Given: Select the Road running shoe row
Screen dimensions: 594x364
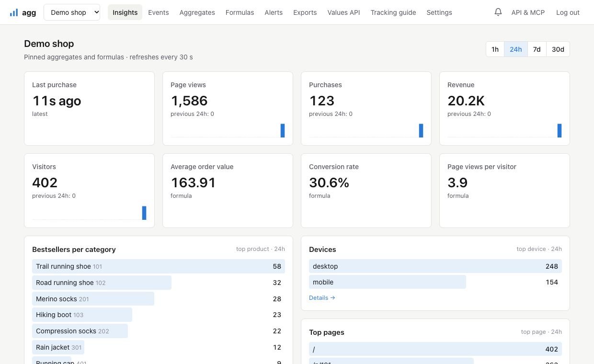Looking at the screenshot, I should 159,283.
